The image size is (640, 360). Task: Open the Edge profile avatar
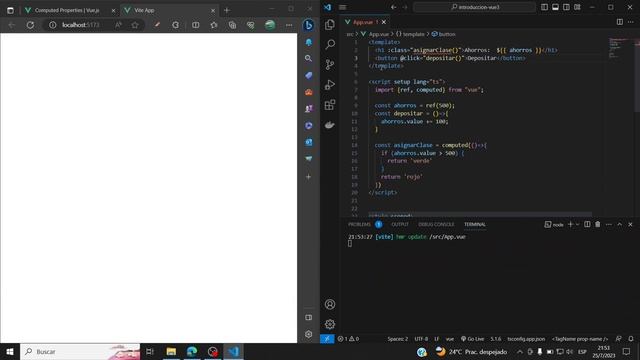click(x=270, y=25)
